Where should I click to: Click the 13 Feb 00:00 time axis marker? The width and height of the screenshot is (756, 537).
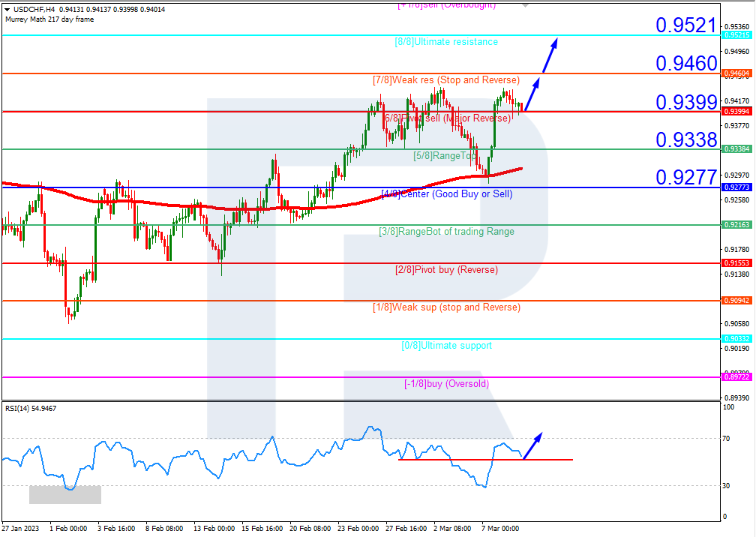pos(214,528)
